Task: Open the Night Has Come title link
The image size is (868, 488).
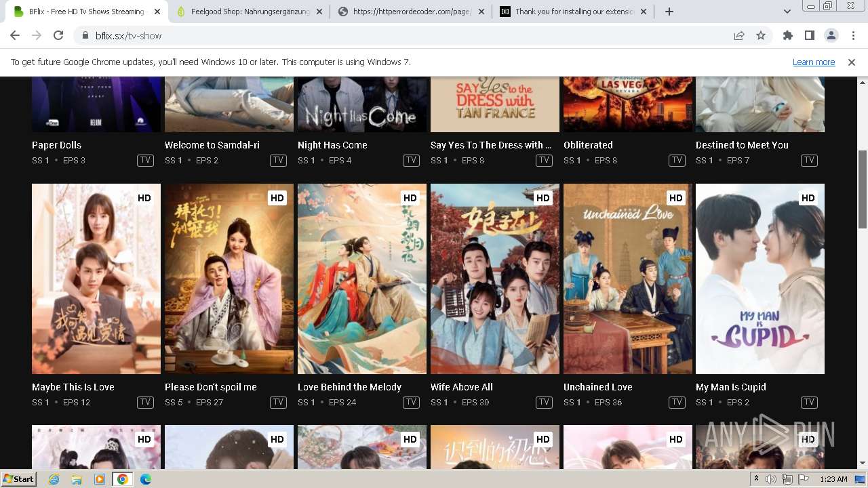Action: point(332,145)
